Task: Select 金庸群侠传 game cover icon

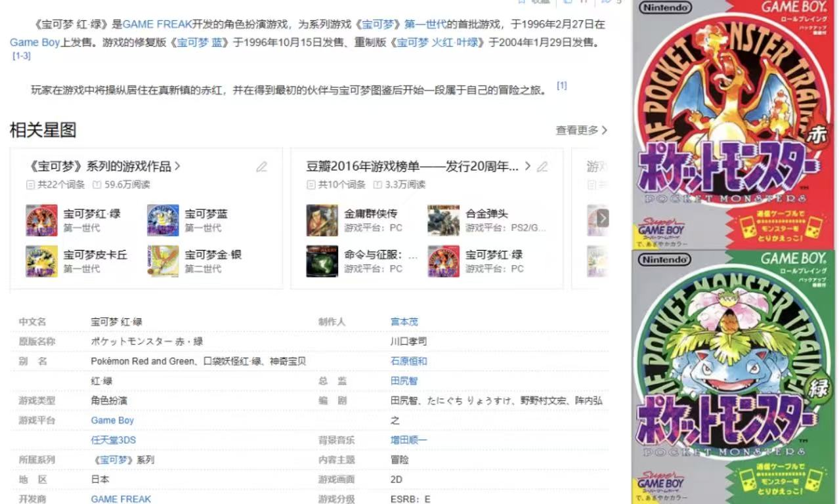Action: coord(322,220)
